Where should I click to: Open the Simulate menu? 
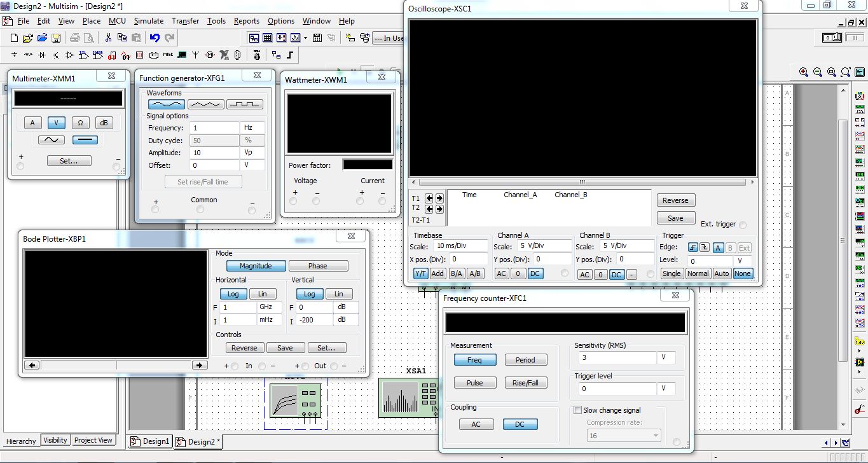148,20
